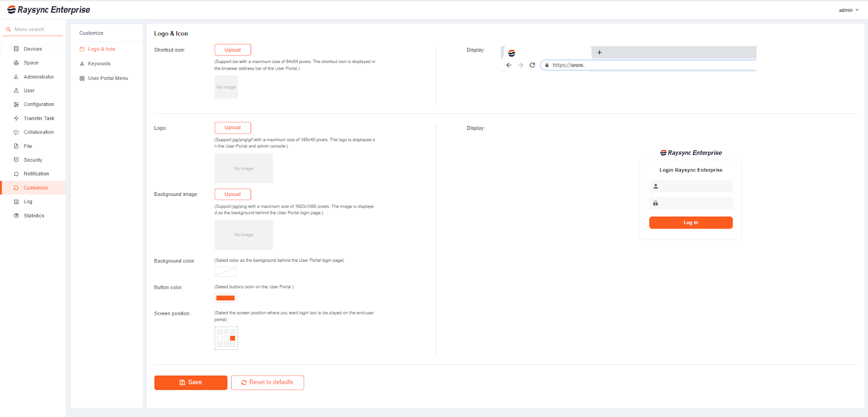Select the Security shield icon
Viewport: 868px width, 417px height.
(x=16, y=160)
